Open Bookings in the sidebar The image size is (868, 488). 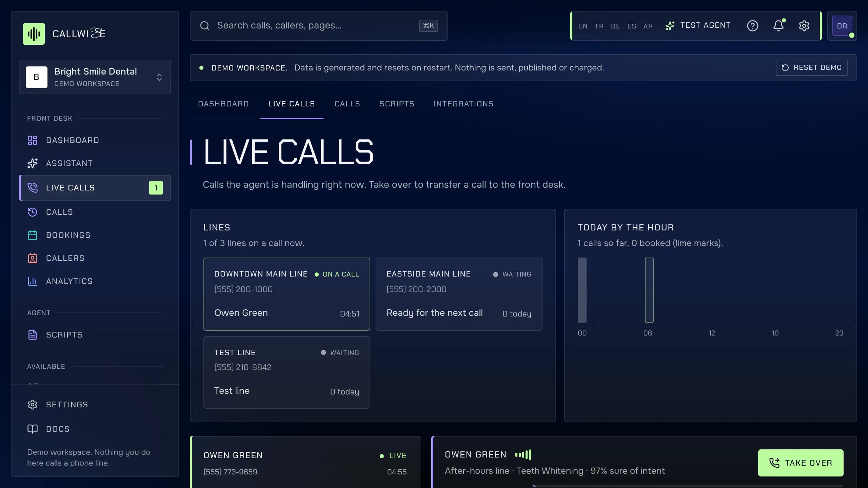[95, 235]
